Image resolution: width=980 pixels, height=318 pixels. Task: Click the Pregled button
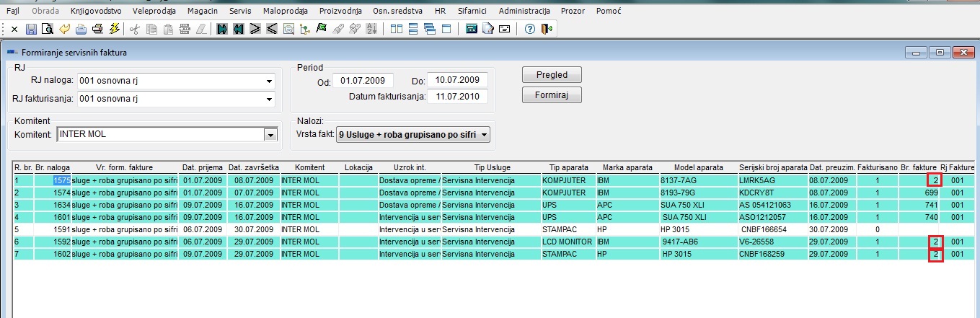(x=552, y=75)
